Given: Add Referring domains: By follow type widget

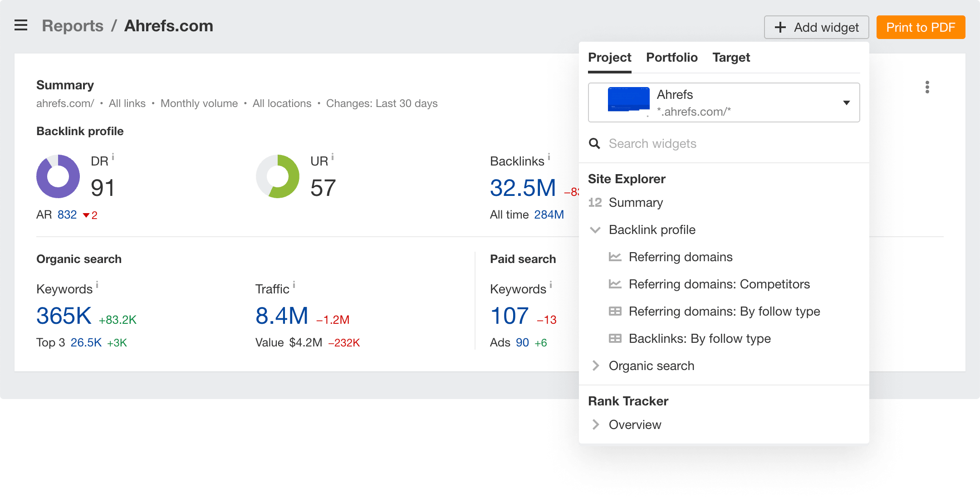Looking at the screenshot, I should (724, 312).
